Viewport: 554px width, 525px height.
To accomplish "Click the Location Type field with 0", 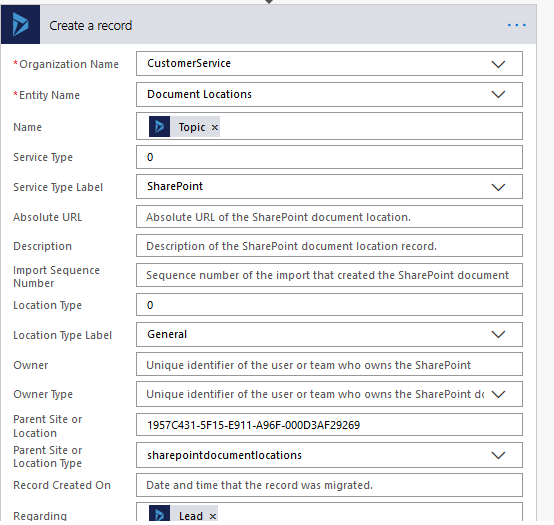I will pyautogui.click(x=329, y=305).
